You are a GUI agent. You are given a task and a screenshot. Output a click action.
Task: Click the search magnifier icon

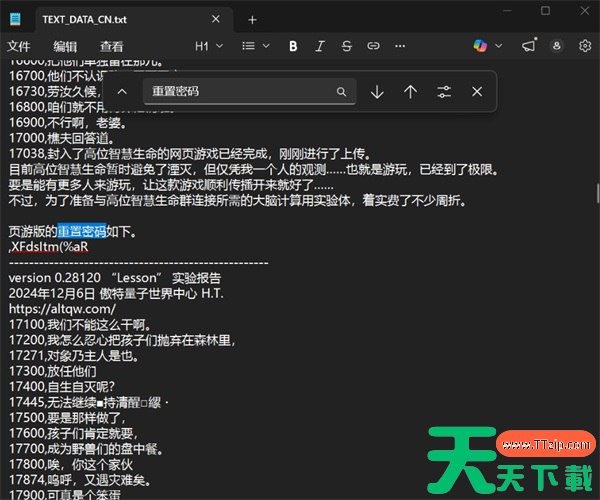tap(341, 92)
